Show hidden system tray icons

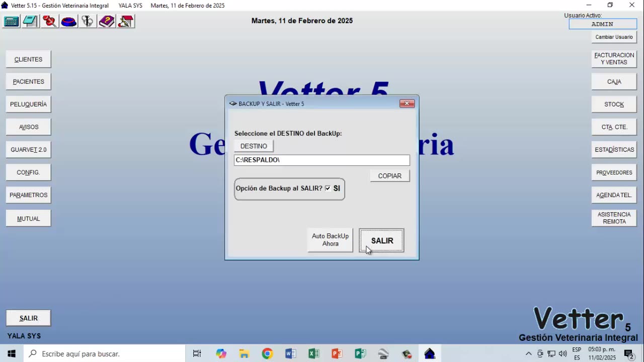click(x=528, y=354)
